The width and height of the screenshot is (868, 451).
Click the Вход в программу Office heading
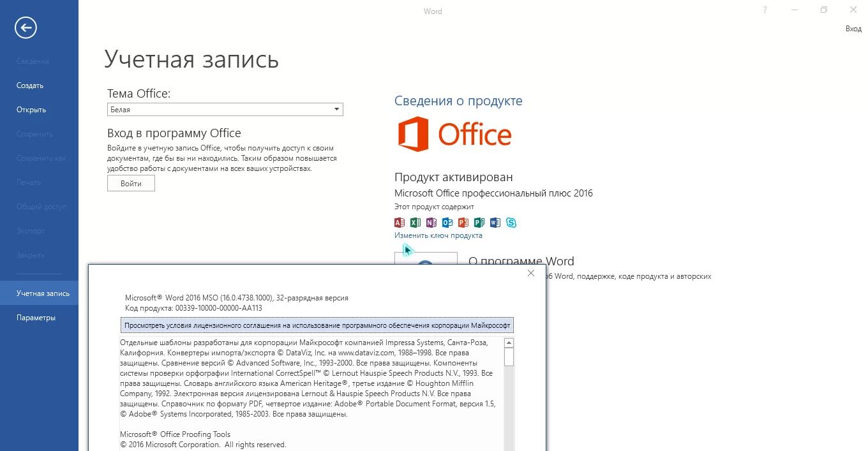coord(174,133)
